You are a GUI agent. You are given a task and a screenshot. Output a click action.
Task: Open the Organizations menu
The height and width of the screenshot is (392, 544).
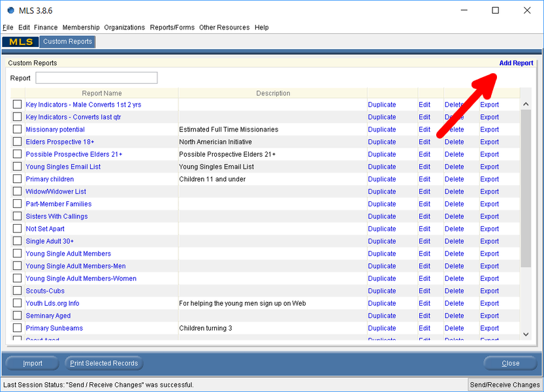point(125,27)
